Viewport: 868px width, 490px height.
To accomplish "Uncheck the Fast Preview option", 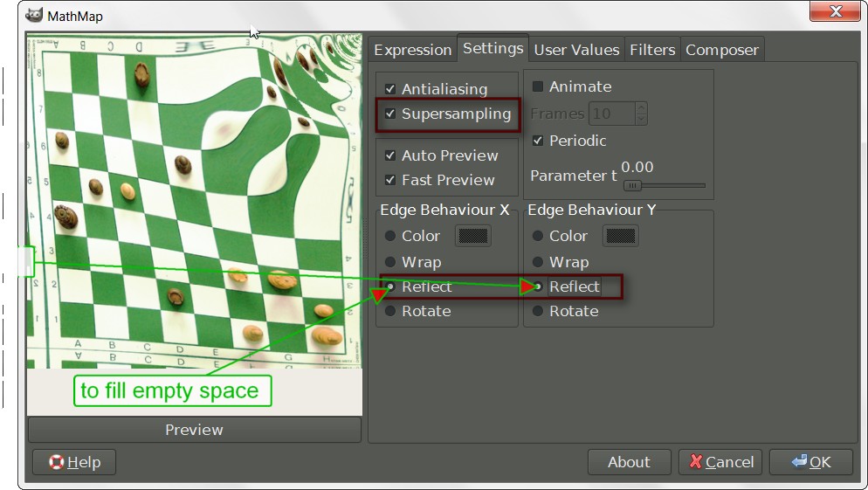I will (390, 180).
